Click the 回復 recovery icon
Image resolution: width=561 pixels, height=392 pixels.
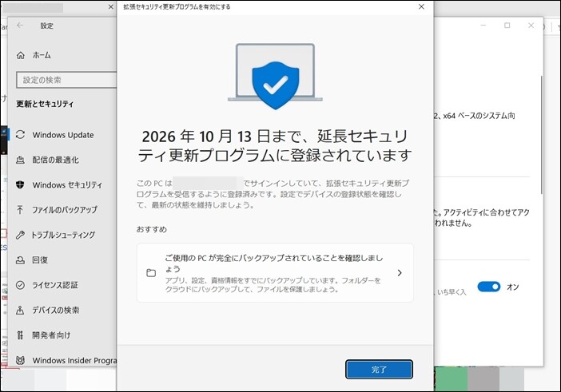pyautogui.click(x=21, y=259)
